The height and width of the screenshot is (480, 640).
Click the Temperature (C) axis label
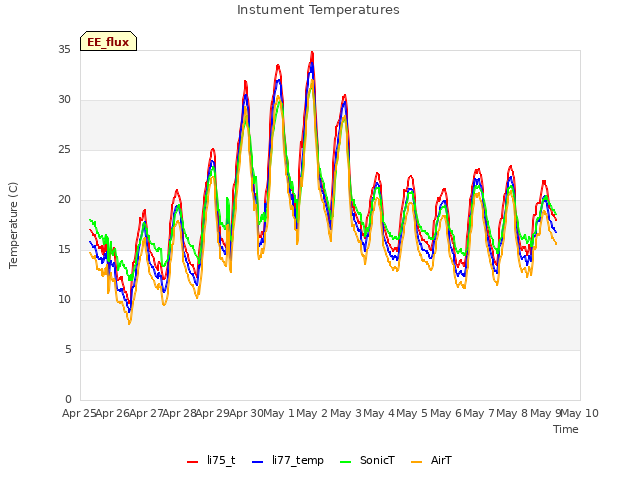[13, 225]
